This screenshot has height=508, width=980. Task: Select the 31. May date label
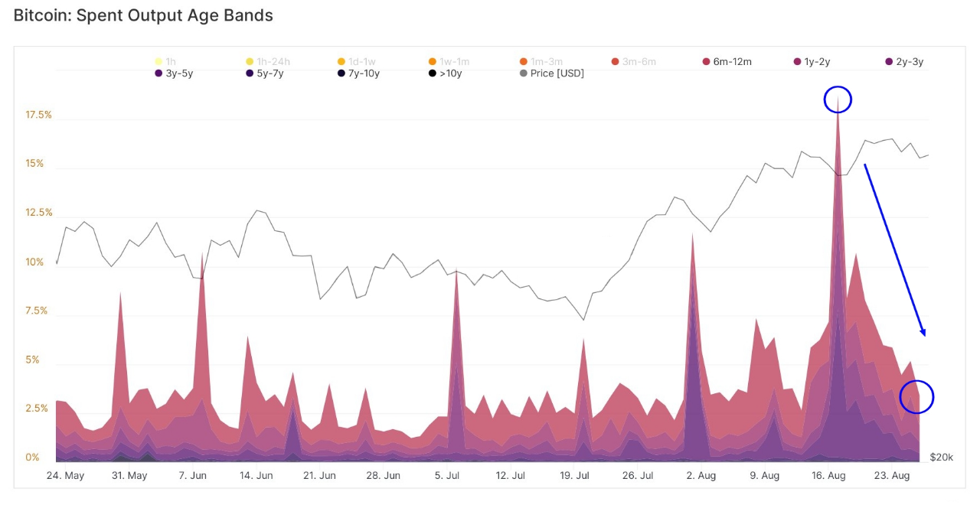pyautogui.click(x=129, y=475)
